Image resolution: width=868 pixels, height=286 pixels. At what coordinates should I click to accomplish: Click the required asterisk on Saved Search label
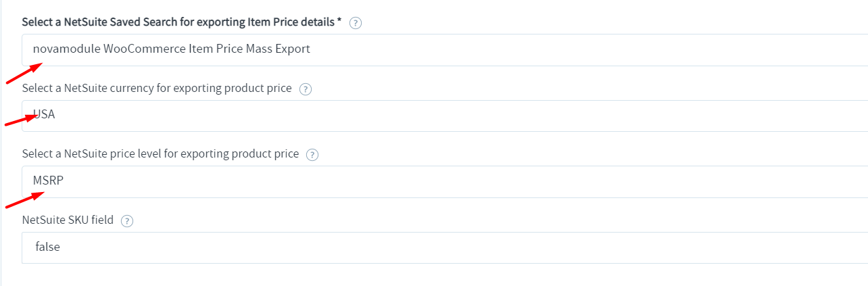339,22
